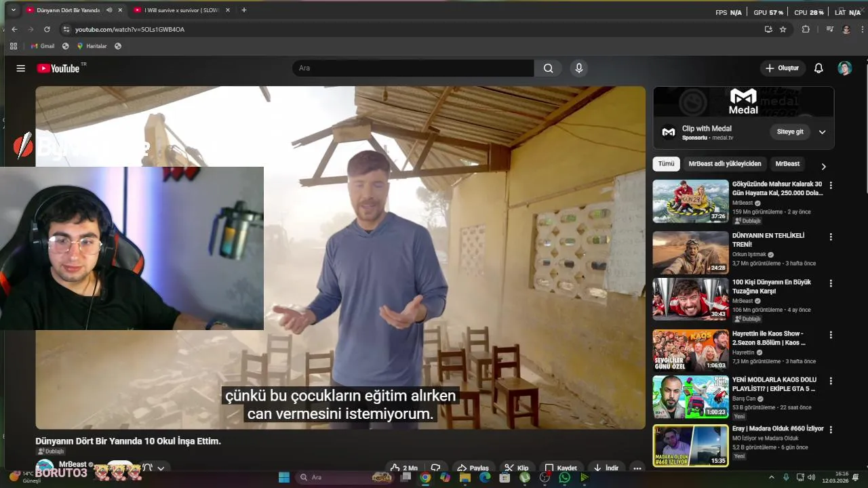
Task: Open options for 'YENİ MODLARLA KAOS DOLU' video
Action: coord(831,381)
